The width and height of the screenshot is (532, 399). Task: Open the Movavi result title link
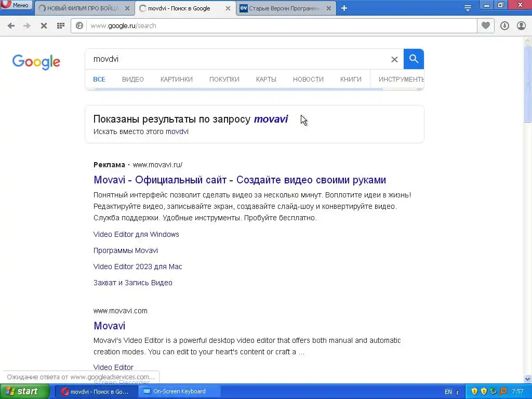pyautogui.click(x=109, y=326)
